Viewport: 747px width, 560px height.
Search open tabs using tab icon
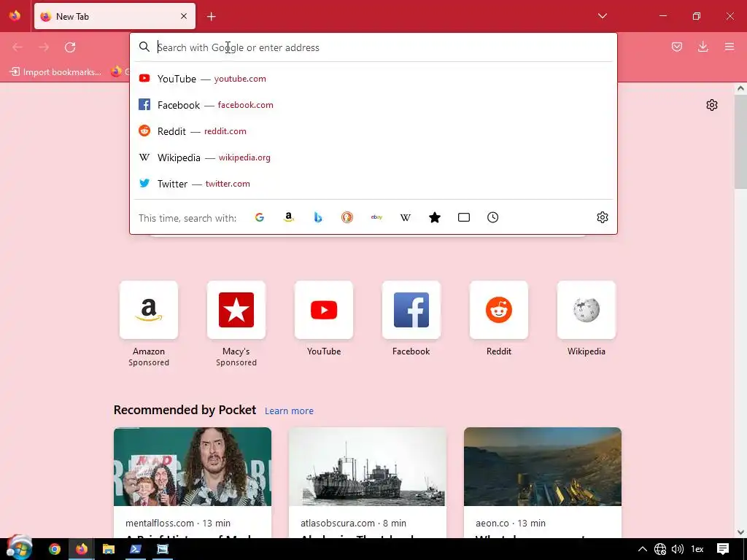coord(463,217)
